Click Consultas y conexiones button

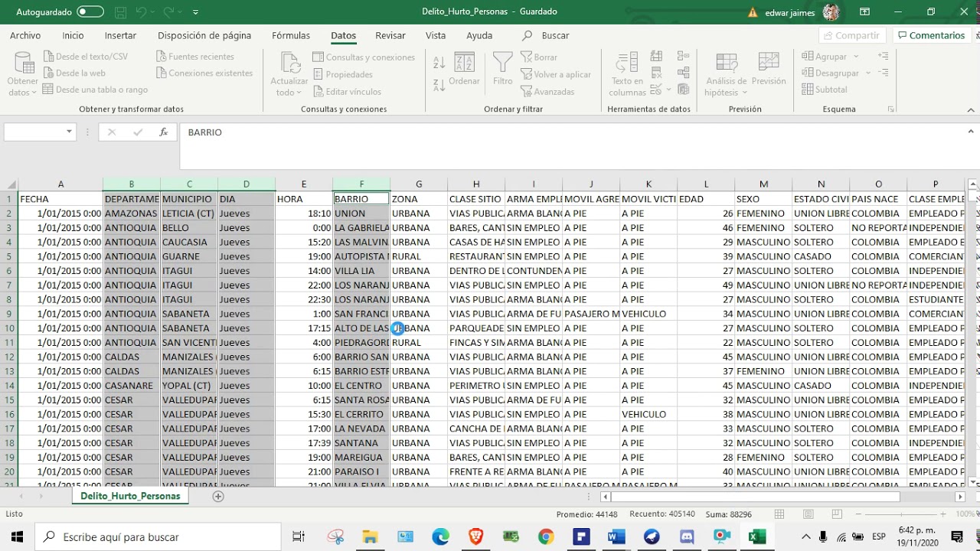[364, 57]
